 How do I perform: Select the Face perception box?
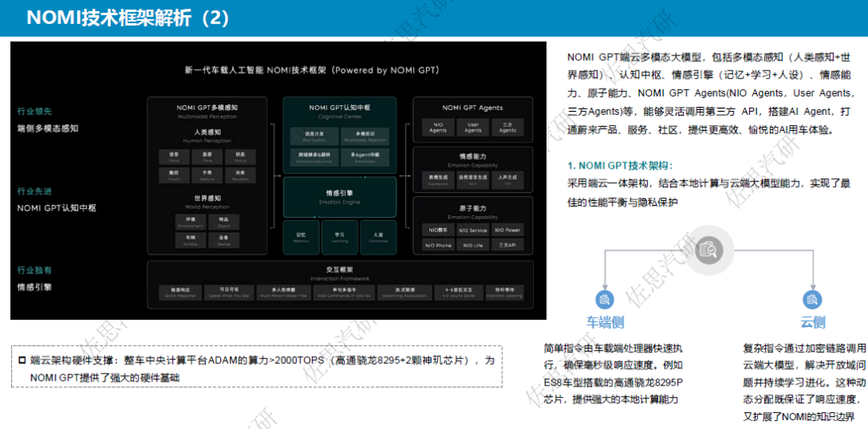(x=207, y=157)
